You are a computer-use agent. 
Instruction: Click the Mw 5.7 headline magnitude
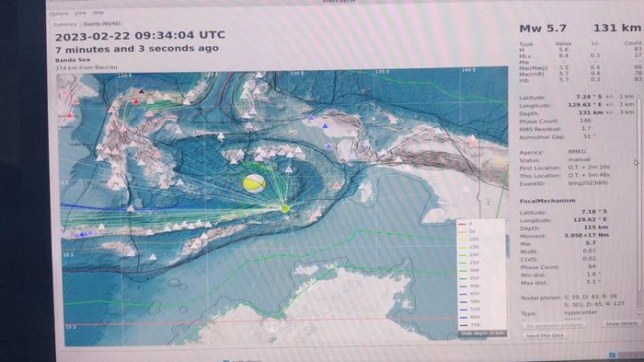(543, 29)
